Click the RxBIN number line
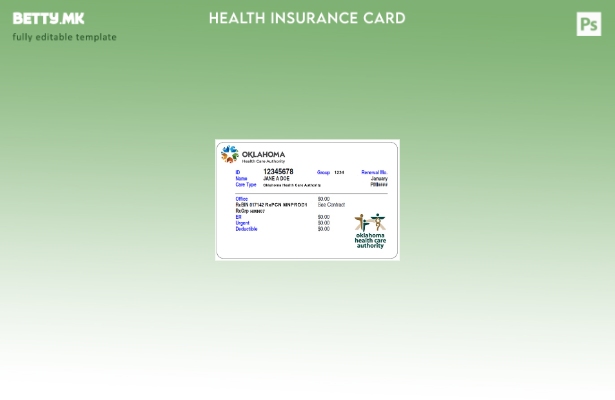 271,205
